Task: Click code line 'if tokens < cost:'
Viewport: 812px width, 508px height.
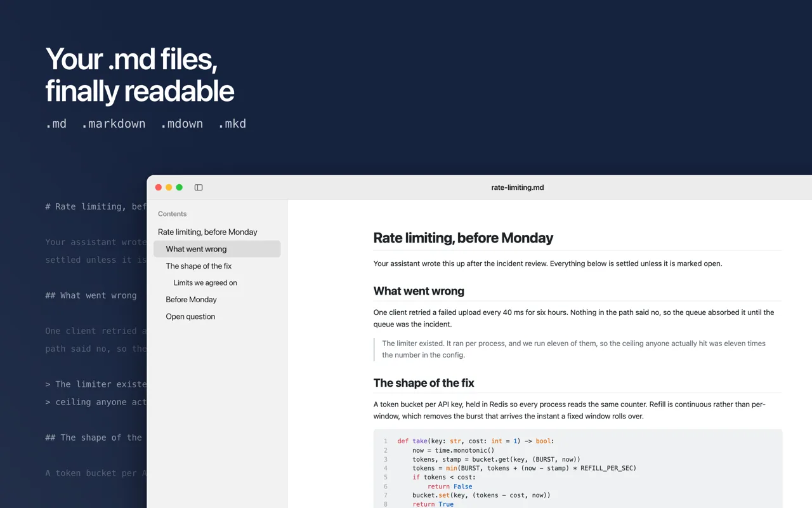Action: 444,478
